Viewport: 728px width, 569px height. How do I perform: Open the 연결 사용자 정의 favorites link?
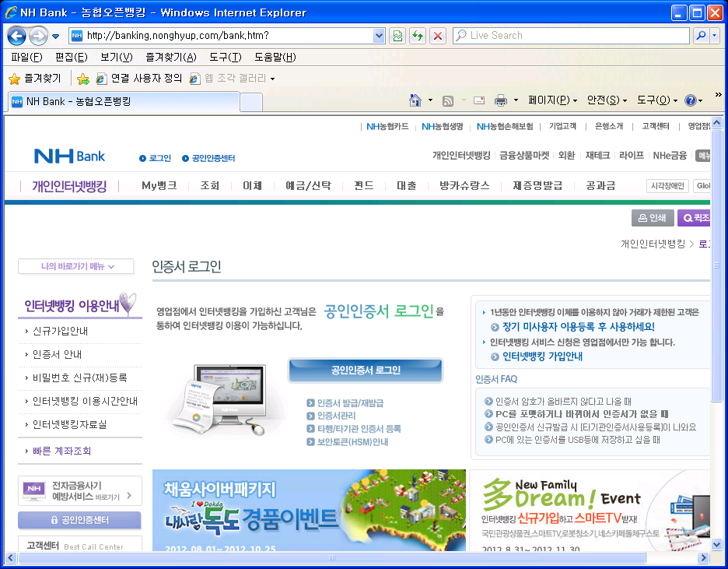(138, 79)
